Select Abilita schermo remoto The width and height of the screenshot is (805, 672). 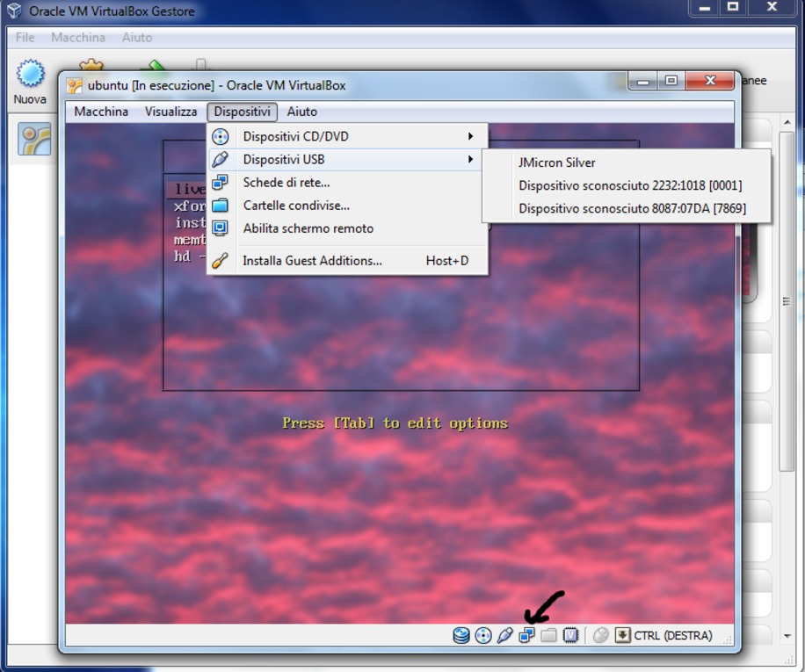pyautogui.click(x=347, y=228)
